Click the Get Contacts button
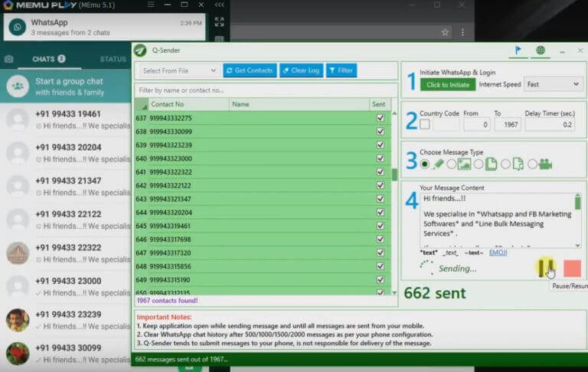Screen dimensions: 588x372 tap(250, 70)
